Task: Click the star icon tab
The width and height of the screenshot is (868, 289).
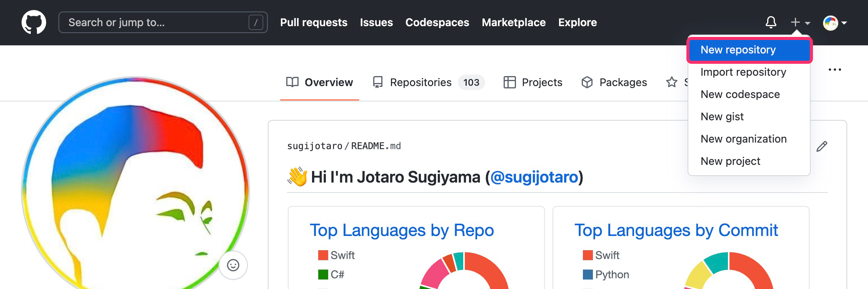Action: [x=672, y=82]
